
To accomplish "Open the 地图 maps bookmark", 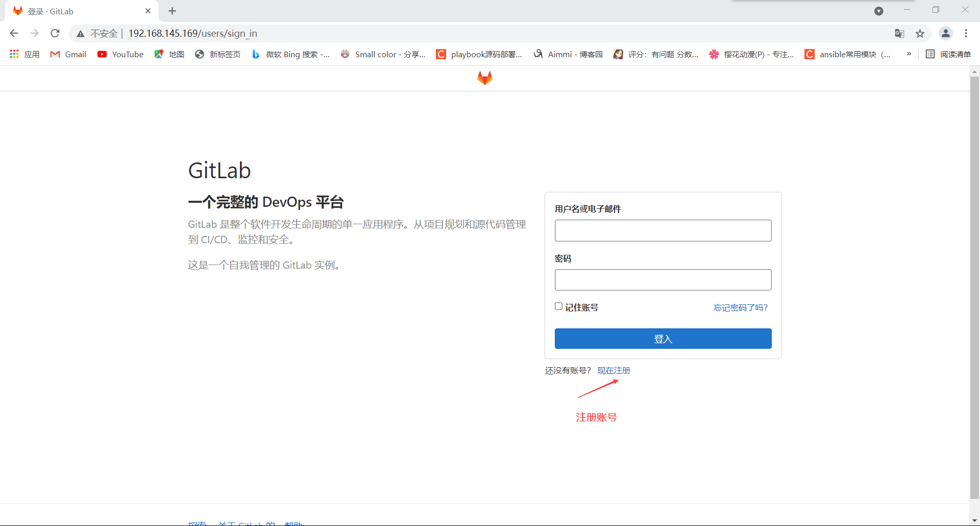I will click(169, 54).
